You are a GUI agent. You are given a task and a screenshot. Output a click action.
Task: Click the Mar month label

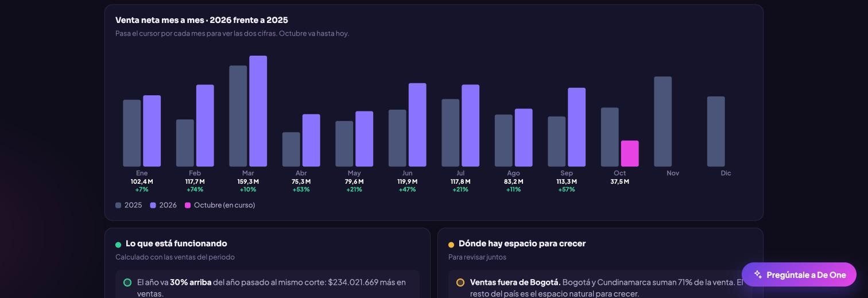click(x=248, y=173)
